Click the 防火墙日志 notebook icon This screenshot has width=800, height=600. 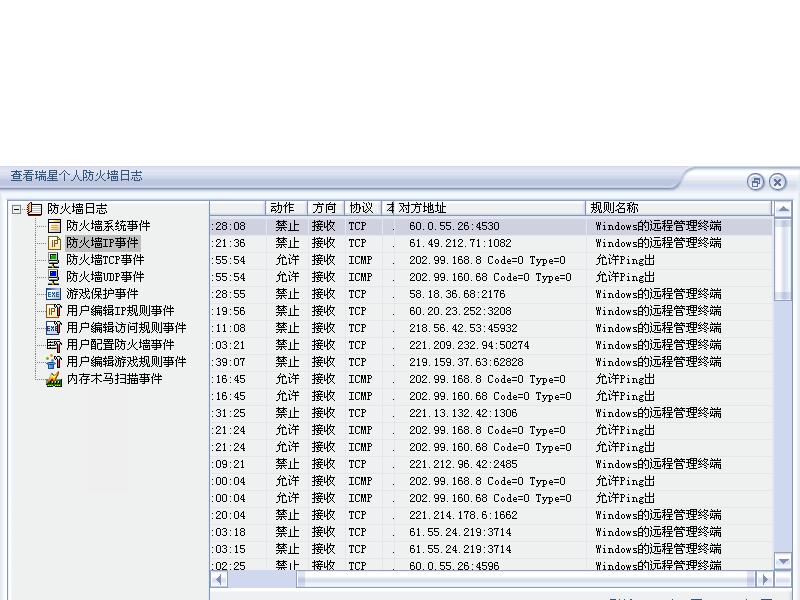tap(34, 209)
